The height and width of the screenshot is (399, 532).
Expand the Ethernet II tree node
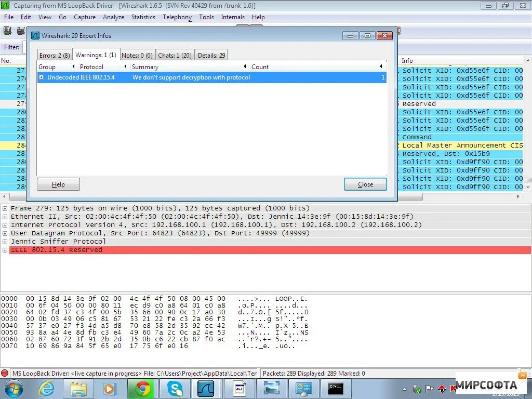[x=5, y=217]
